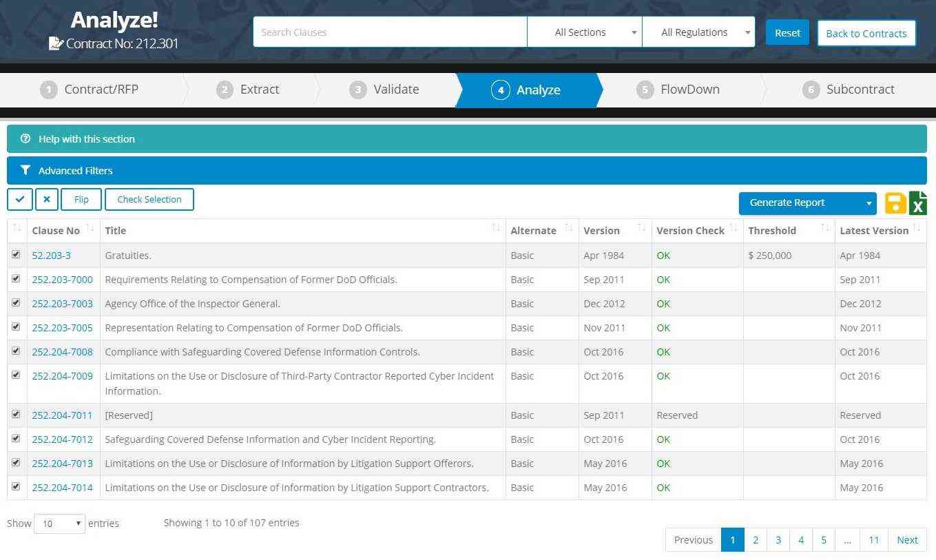936x560 pixels.
Task: Open clause link 252.204-7013
Action: click(62, 463)
